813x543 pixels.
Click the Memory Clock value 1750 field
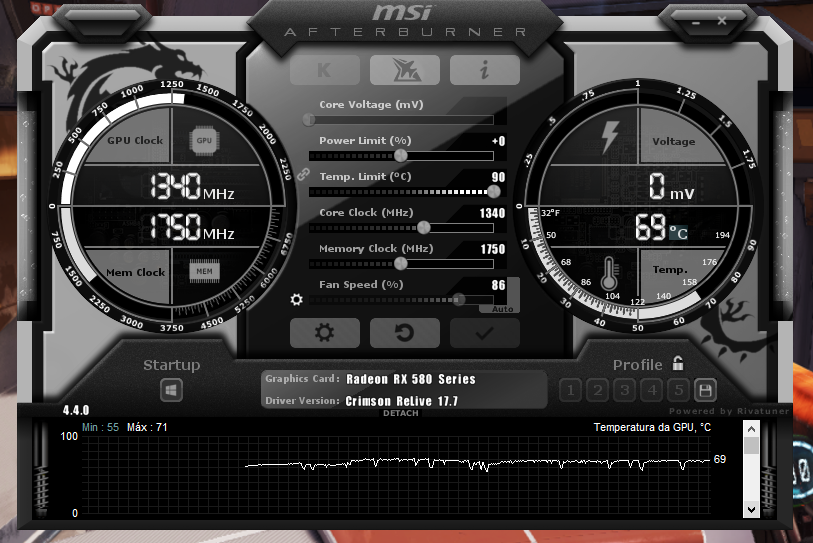click(493, 249)
